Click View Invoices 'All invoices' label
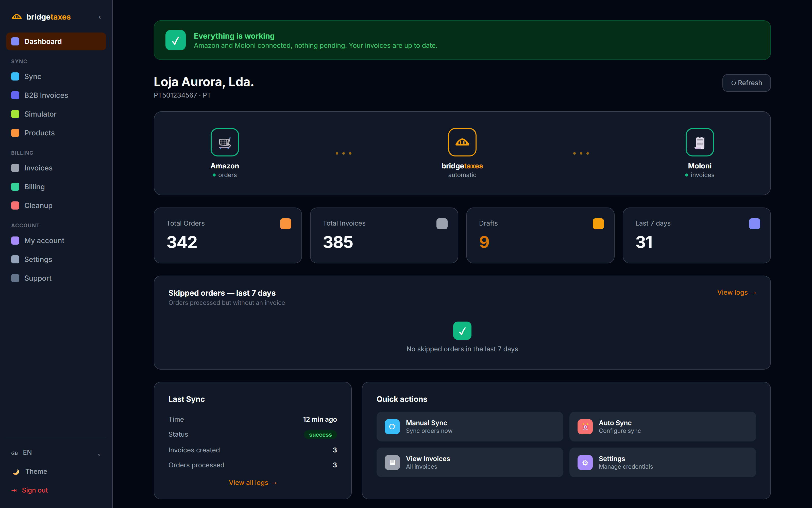The width and height of the screenshot is (812, 508). click(421, 467)
